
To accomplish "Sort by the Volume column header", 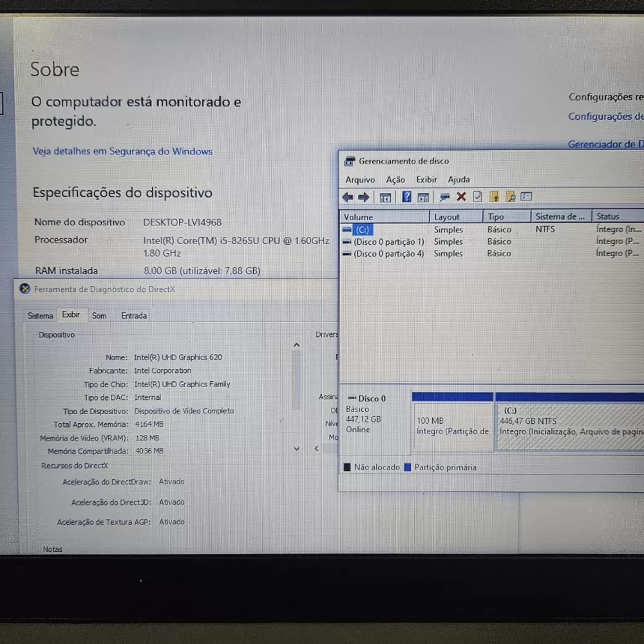I will tap(385, 216).
